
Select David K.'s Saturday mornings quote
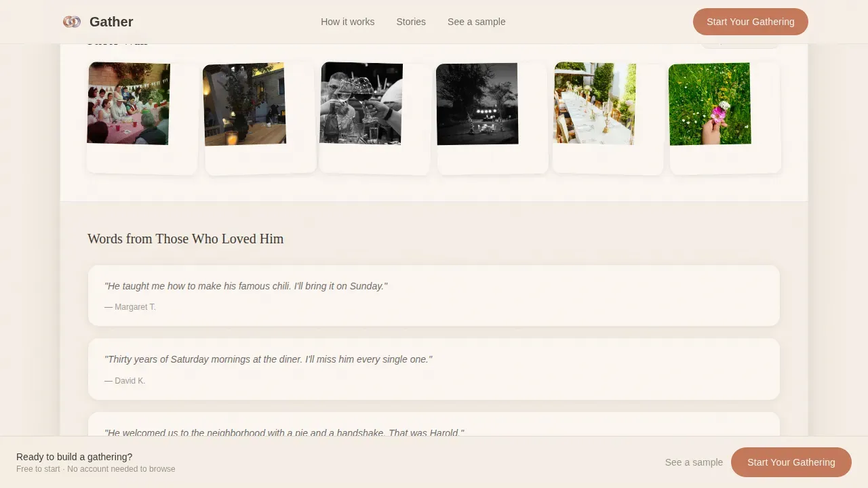[434, 369]
